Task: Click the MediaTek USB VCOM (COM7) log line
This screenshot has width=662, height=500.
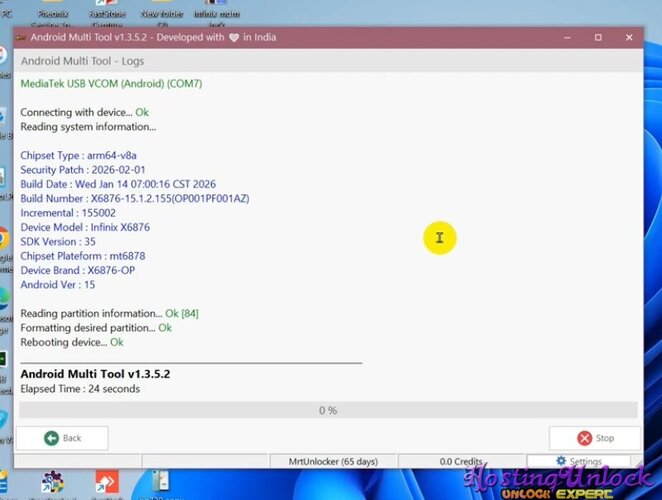Action: click(111, 84)
